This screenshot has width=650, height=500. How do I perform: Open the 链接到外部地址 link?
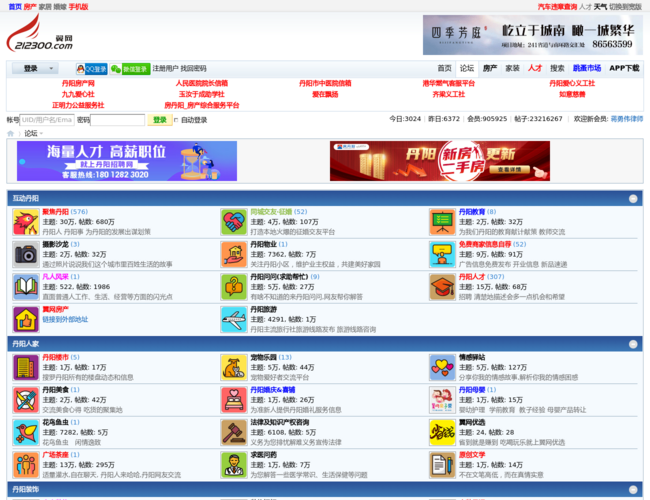tap(65, 320)
